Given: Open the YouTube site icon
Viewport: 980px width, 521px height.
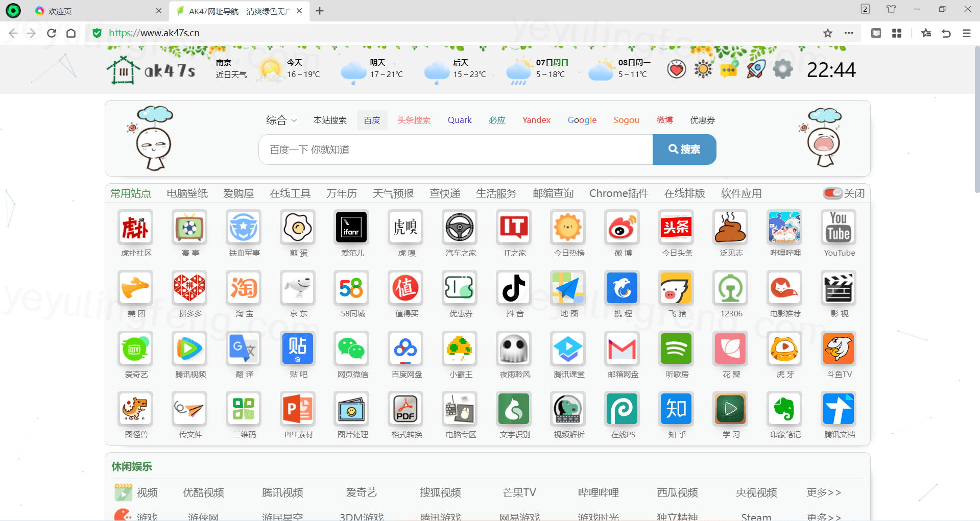Looking at the screenshot, I should coord(839,227).
